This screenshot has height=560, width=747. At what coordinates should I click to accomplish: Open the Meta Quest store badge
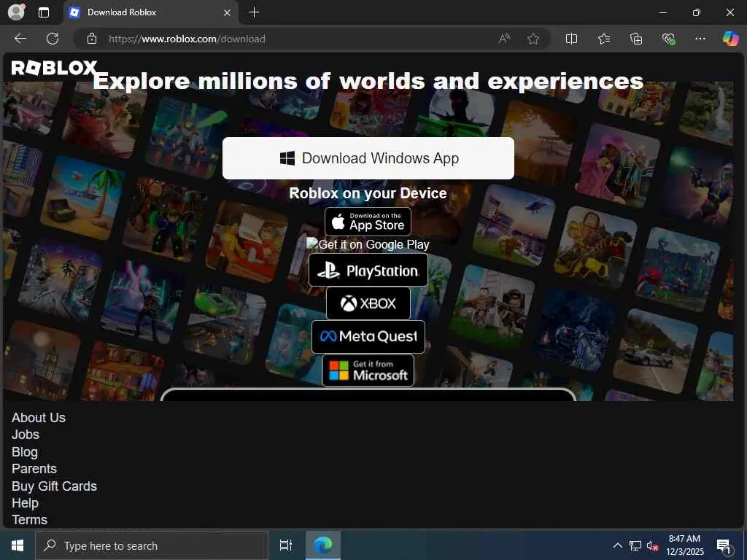click(x=368, y=337)
